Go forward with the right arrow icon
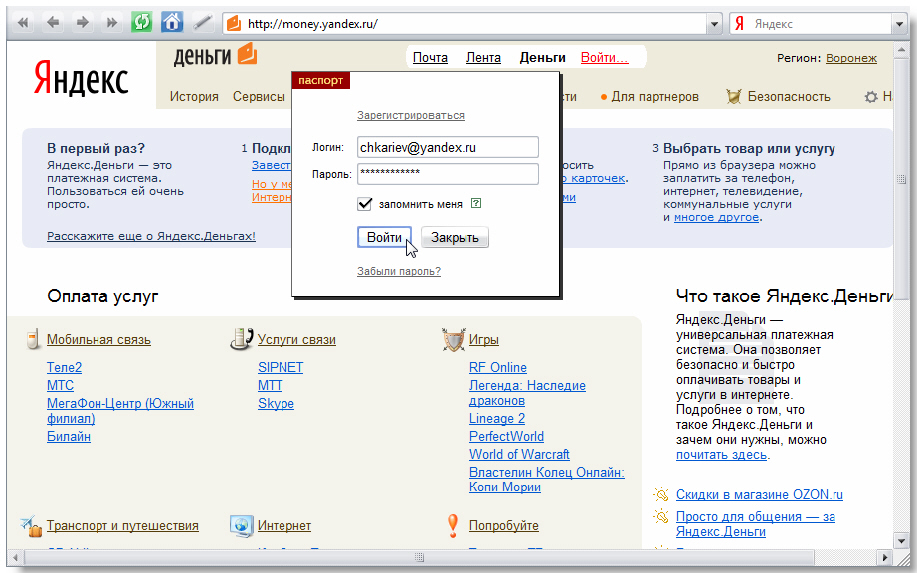This screenshot has width=917, height=573. (82, 23)
